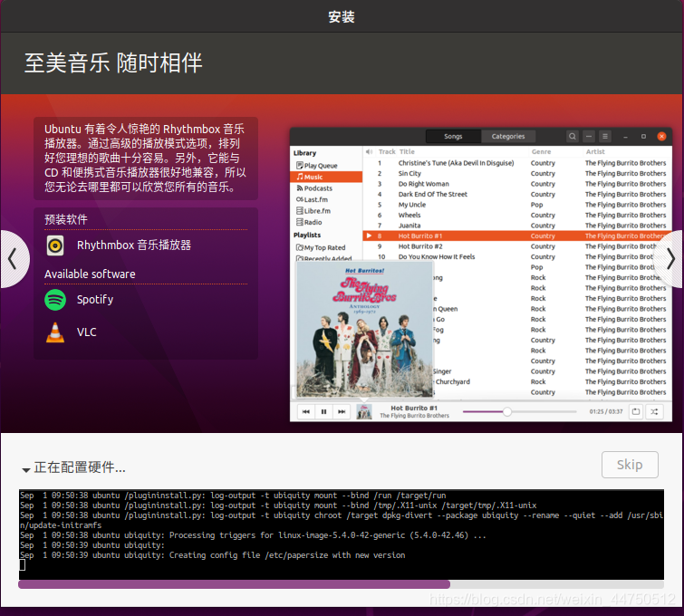Advance to the next installer slide

(x=670, y=259)
